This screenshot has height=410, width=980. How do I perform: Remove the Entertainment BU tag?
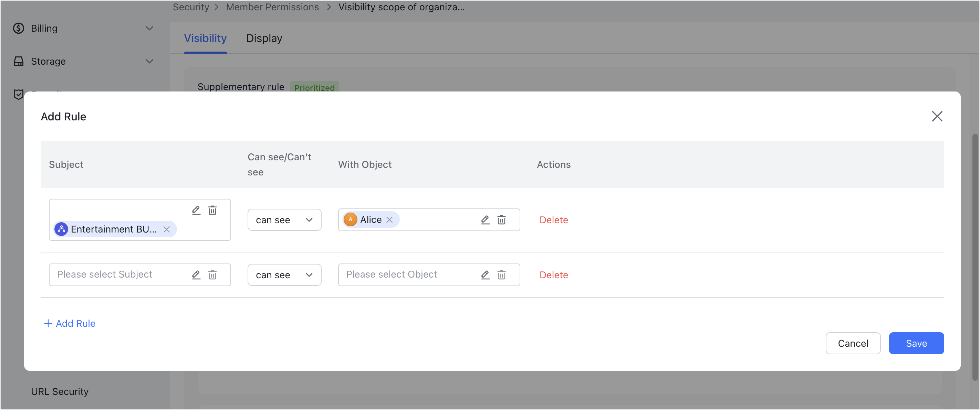click(x=167, y=229)
